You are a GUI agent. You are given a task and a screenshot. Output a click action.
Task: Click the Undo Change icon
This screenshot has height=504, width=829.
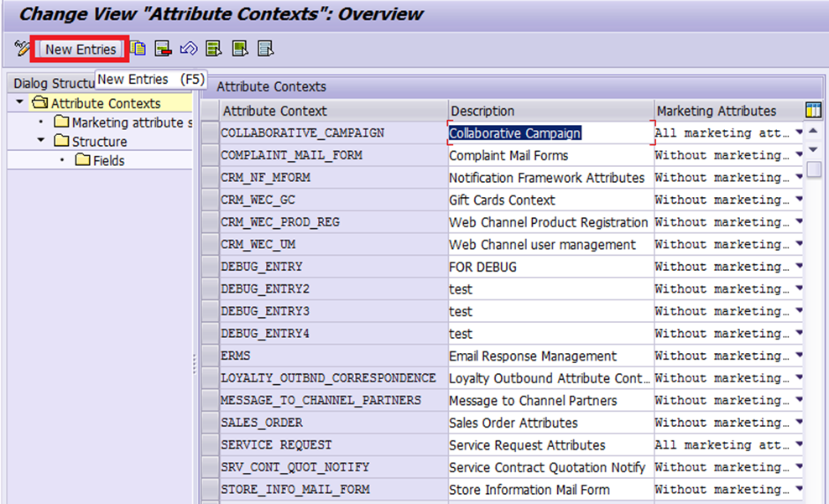(x=189, y=49)
